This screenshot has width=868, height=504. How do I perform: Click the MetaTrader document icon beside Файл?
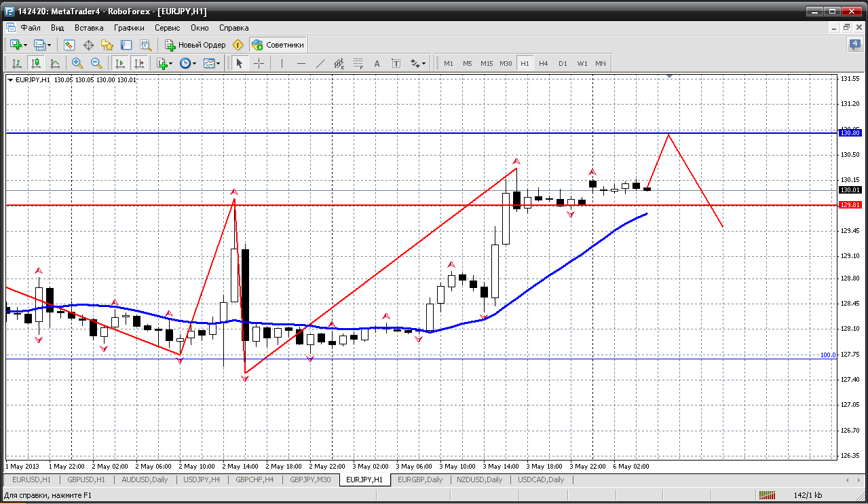[11, 28]
